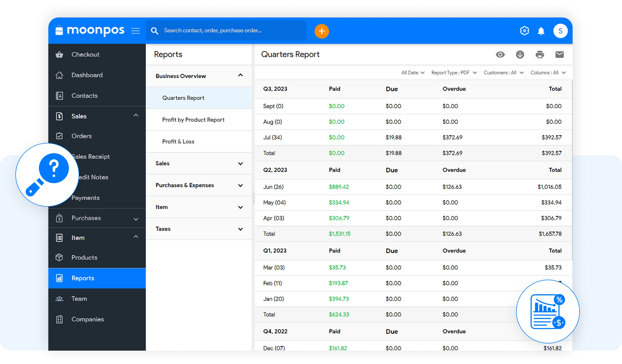
Task: Email the report via envelope icon
Action: 559,54
